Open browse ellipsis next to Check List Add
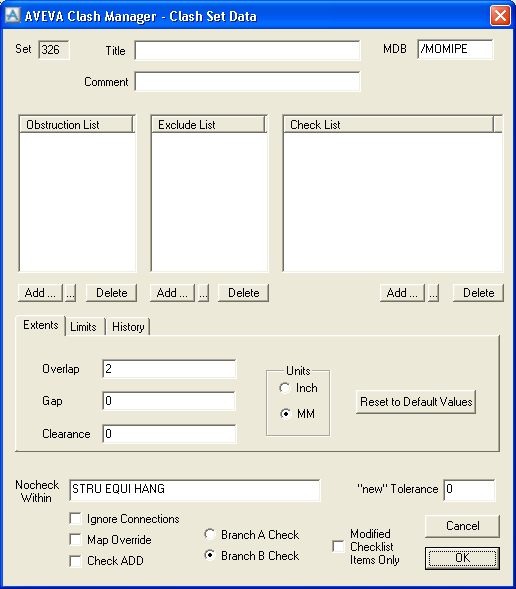 433,293
